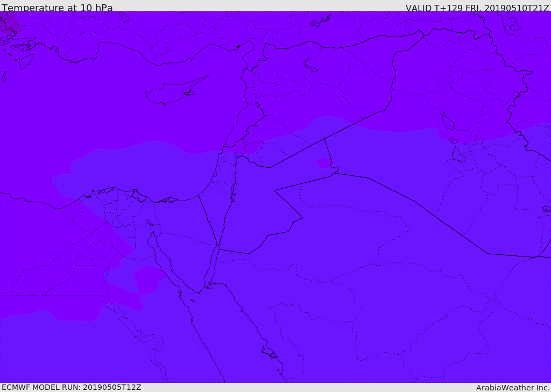
Task: Click the 'VALID T+129 FRI. 20190510T21Z' label
Action: coord(477,8)
